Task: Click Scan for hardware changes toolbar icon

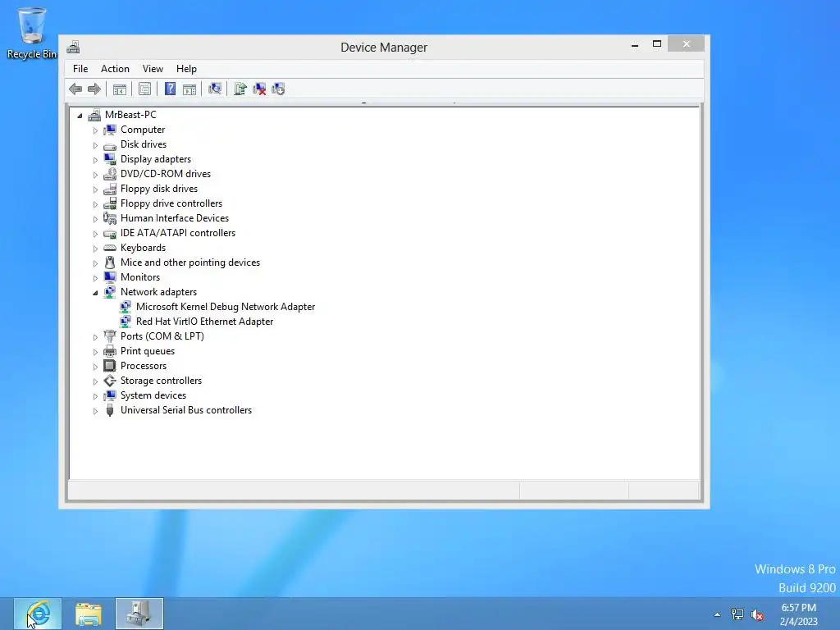Action: click(215, 89)
